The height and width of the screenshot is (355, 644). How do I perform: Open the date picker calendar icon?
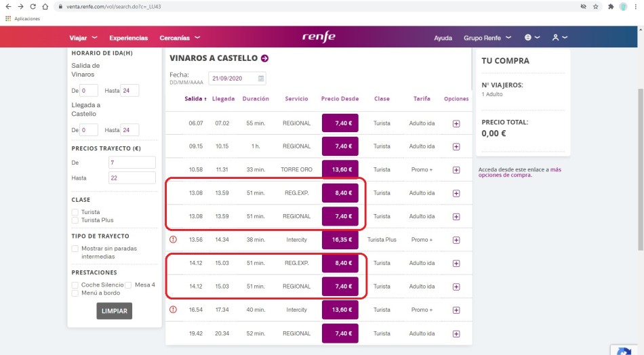coord(261,79)
